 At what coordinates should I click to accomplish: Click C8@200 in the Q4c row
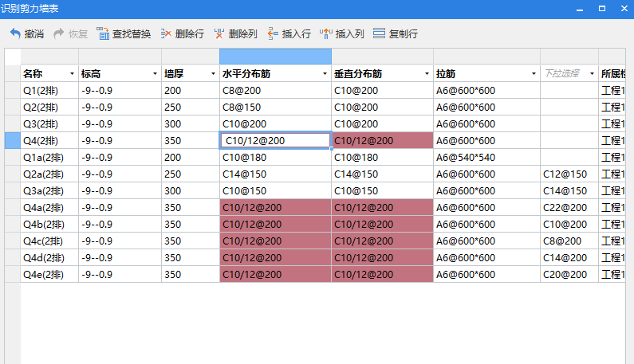[x=569, y=241]
